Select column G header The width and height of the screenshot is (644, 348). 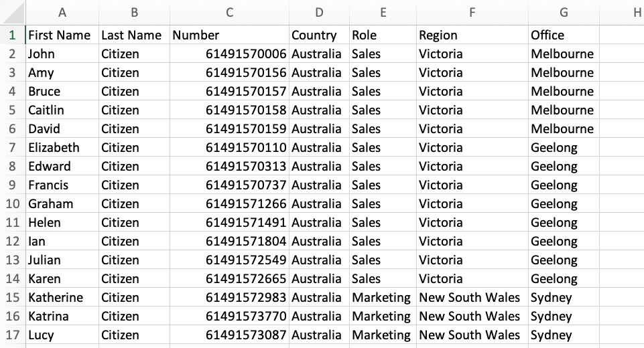[564, 12]
